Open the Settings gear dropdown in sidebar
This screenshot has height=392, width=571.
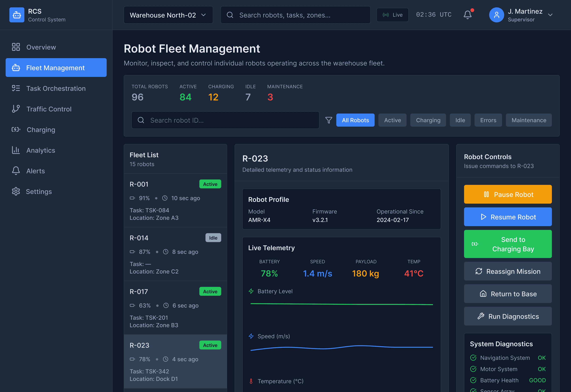(16, 191)
